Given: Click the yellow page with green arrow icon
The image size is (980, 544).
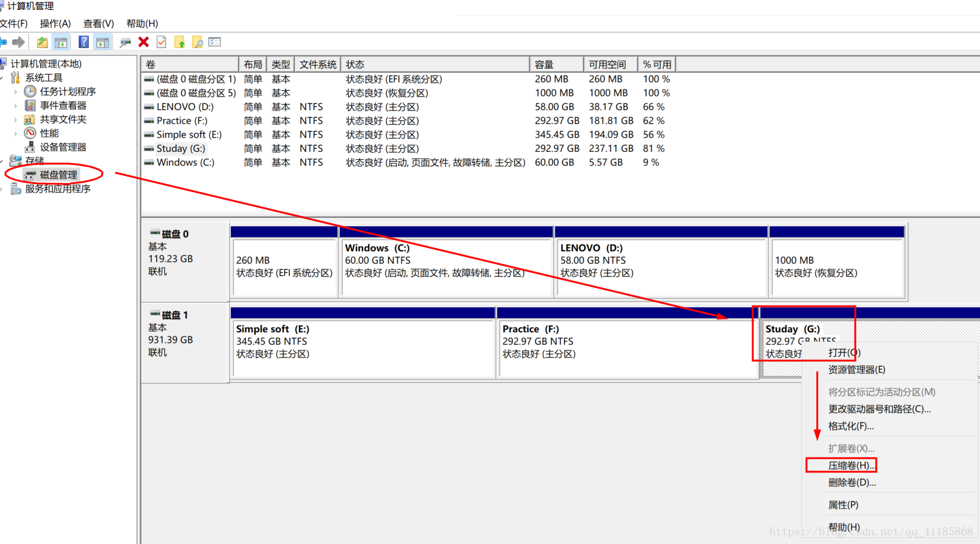Looking at the screenshot, I should (x=180, y=42).
